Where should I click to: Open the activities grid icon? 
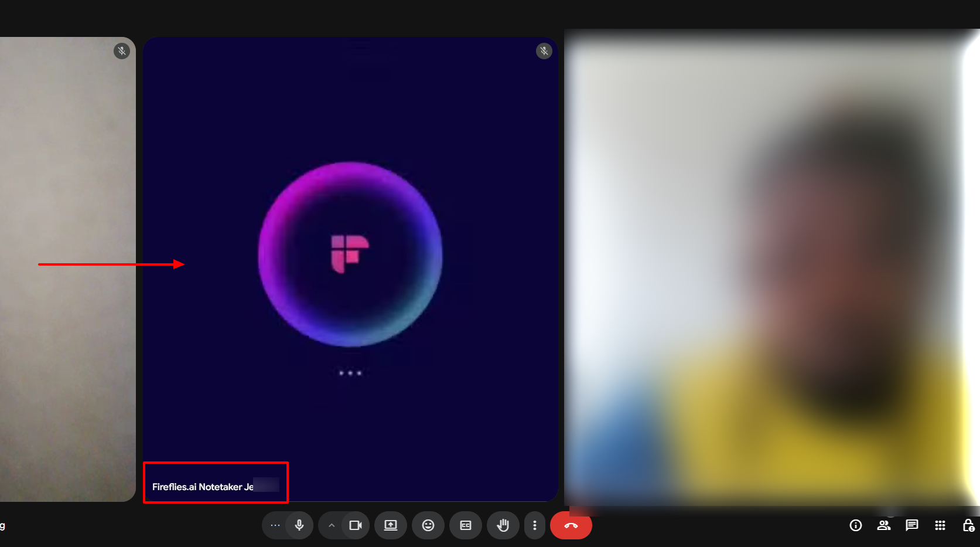[940, 525]
